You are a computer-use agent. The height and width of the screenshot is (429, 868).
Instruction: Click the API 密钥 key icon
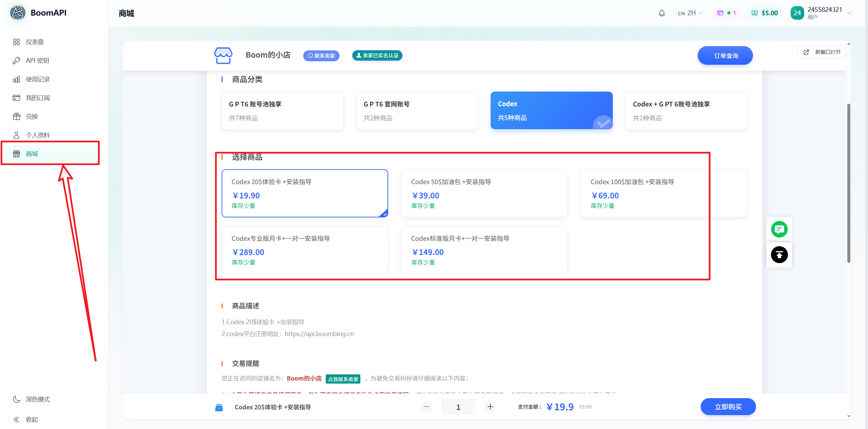pos(16,60)
